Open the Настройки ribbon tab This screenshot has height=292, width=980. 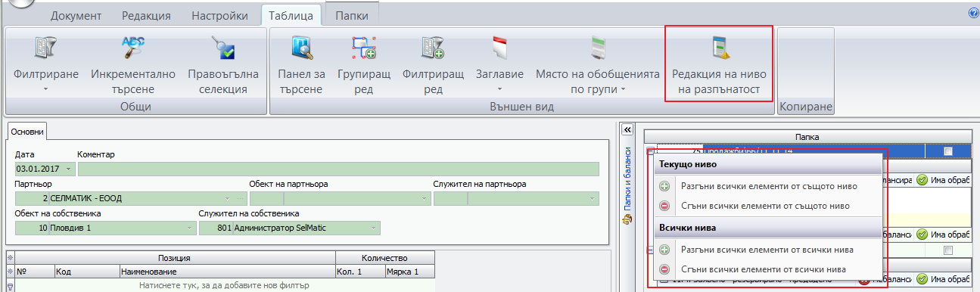point(219,15)
